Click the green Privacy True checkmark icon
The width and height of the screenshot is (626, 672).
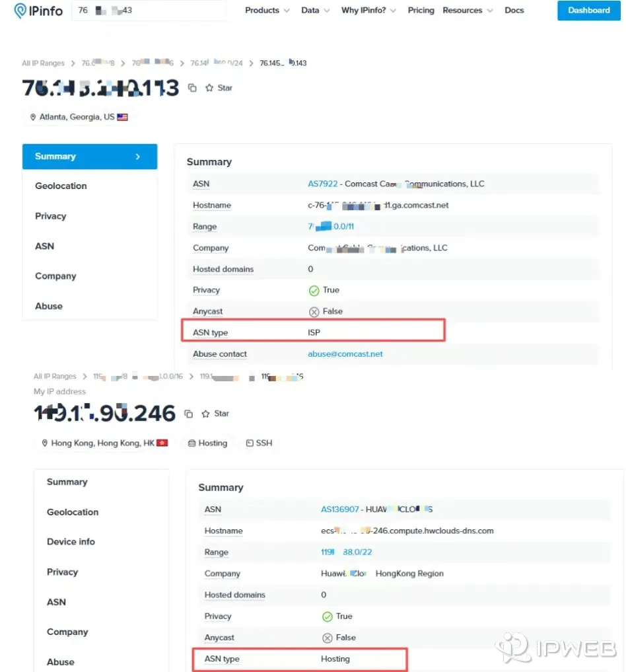314,289
